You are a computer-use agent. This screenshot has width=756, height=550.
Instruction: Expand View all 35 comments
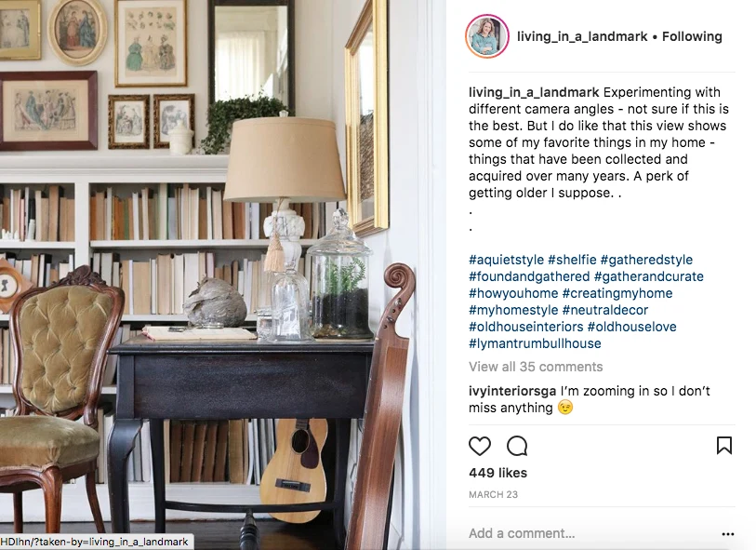(x=536, y=367)
